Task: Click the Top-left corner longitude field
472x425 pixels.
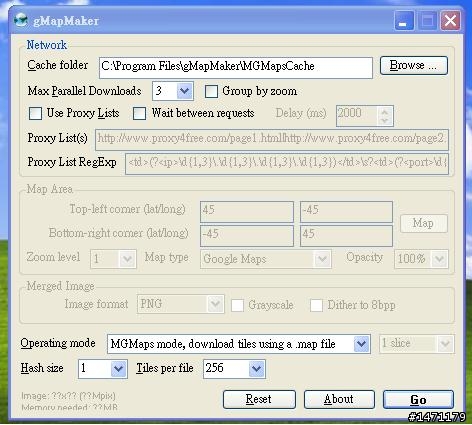Action: click(x=346, y=212)
